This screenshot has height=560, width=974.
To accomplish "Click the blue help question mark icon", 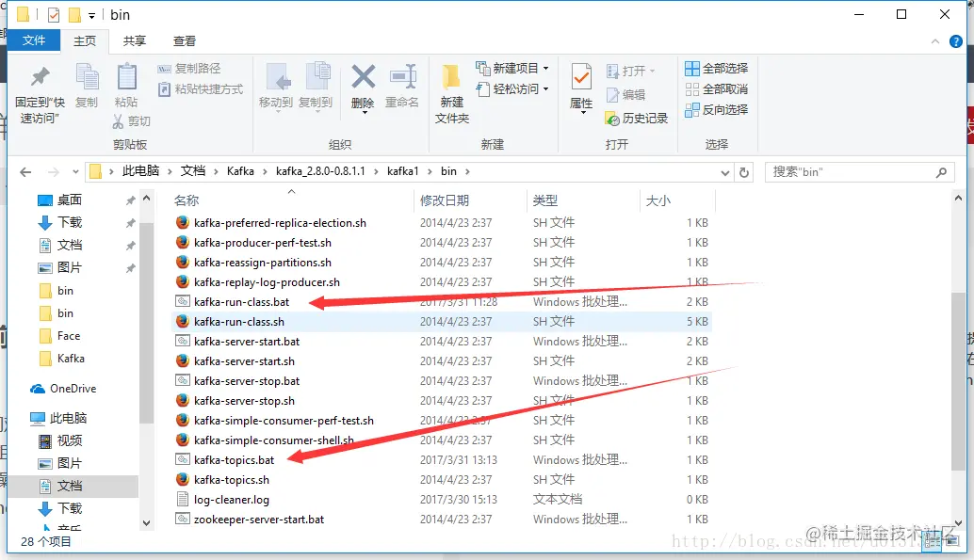I will (x=956, y=41).
